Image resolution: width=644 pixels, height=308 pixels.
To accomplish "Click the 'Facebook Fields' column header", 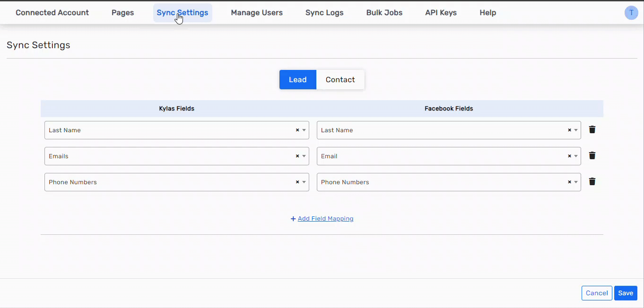I will tap(449, 109).
